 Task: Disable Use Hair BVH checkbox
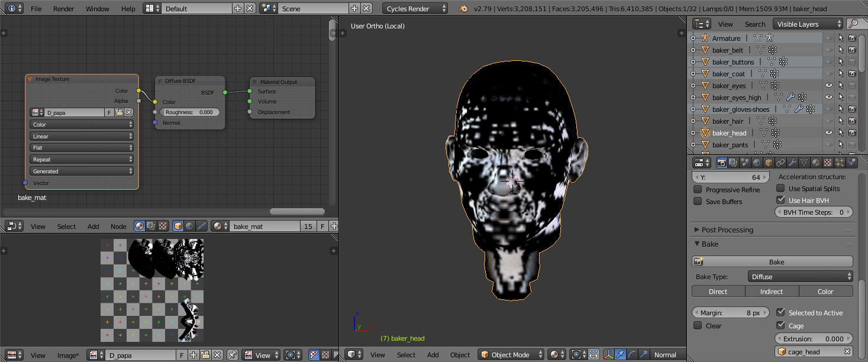[x=780, y=201]
